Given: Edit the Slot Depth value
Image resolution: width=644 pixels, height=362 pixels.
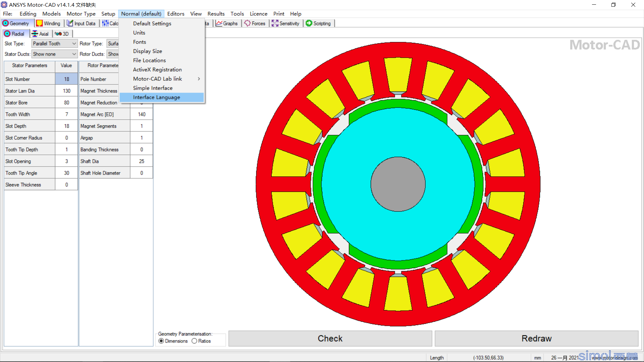Looking at the screenshot, I should [x=66, y=126].
